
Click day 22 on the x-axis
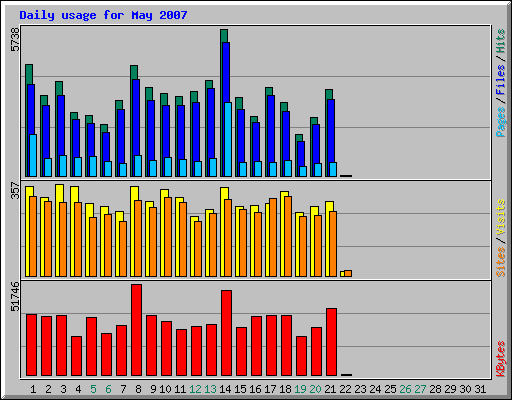(x=345, y=389)
